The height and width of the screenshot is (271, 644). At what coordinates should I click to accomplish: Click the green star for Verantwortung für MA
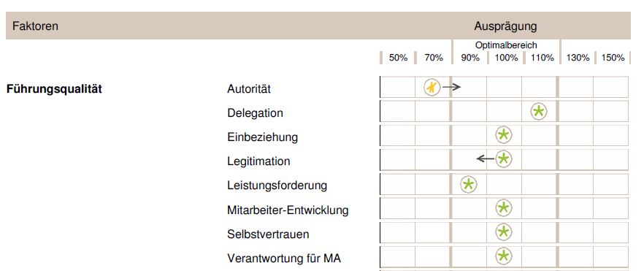click(504, 256)
